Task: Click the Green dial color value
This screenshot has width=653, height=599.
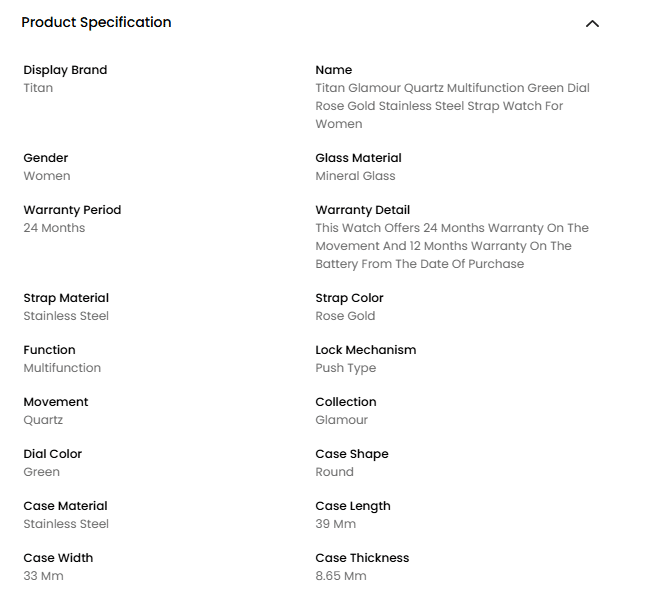Action: click(x=41, y=472)
